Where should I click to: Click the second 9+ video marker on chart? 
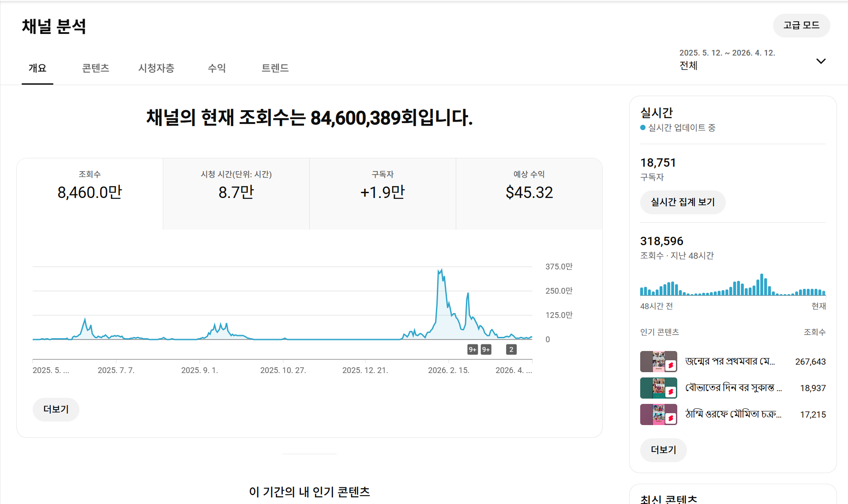(486, 350)
